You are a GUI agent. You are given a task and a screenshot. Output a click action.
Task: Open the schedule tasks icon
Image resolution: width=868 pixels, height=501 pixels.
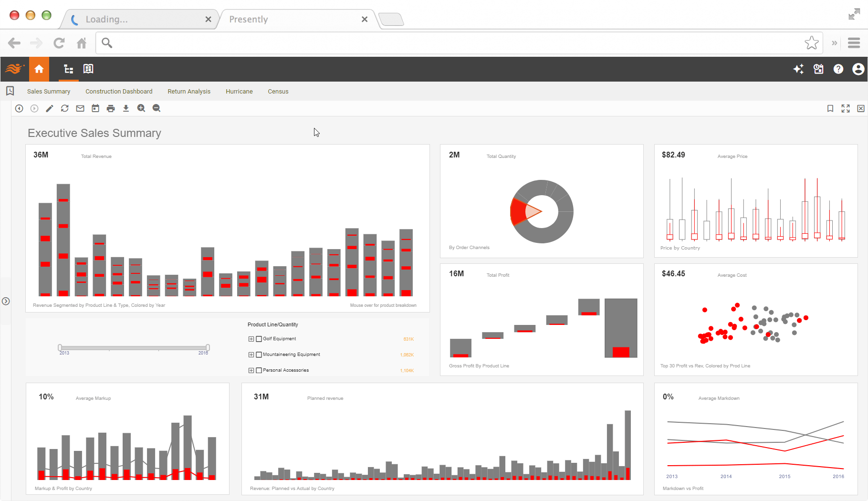click(818, 69)
